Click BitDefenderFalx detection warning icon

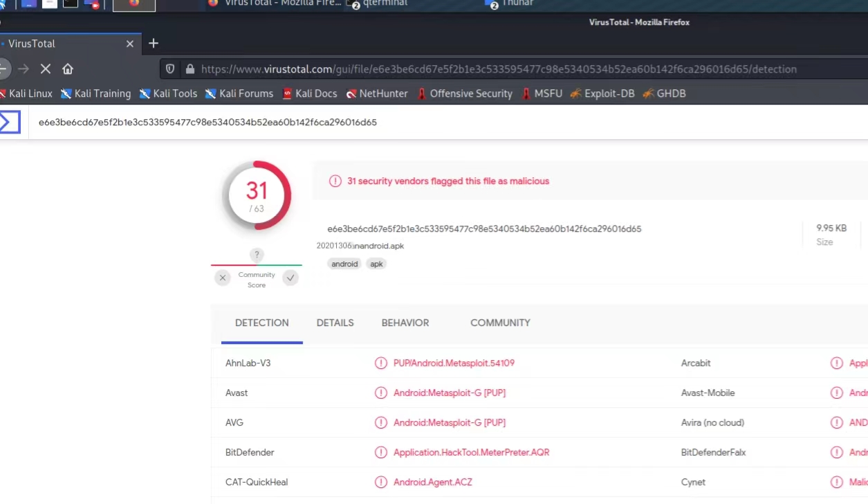pos(837,452)
